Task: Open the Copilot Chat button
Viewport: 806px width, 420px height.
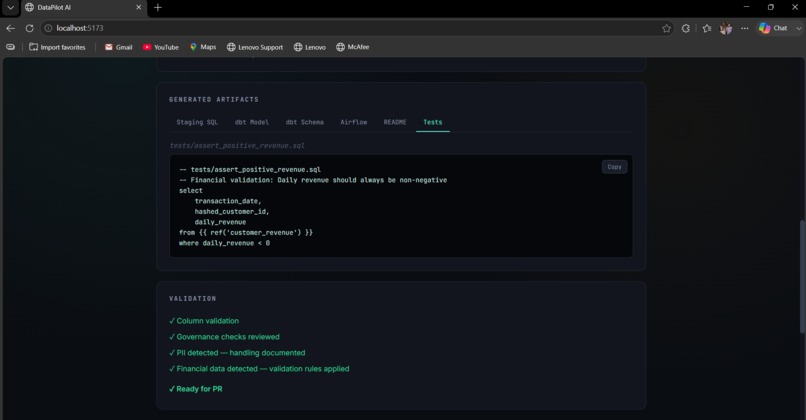Action: click(773, 28)
